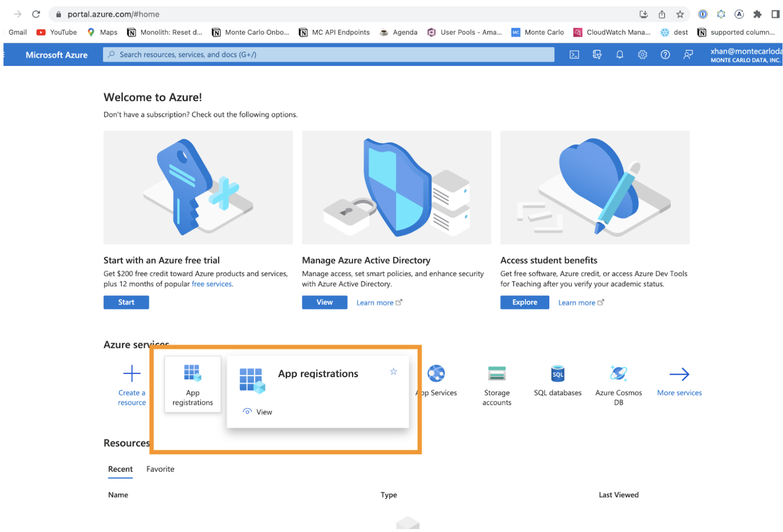This screenshot has height=532, width=783.
Task: Click the student benefits cloud illustration
Action: pos(595,188)
